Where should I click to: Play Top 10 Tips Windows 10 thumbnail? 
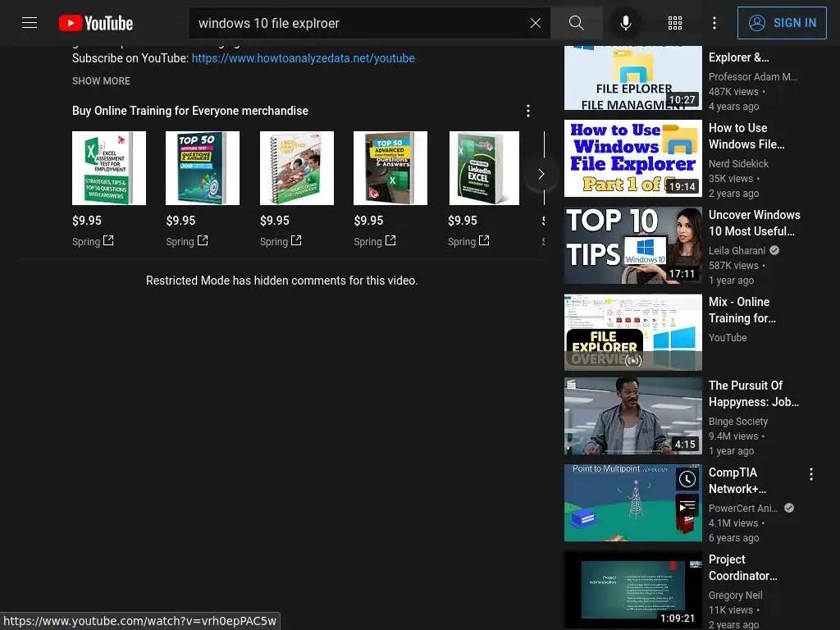click(x=633, y=245)
